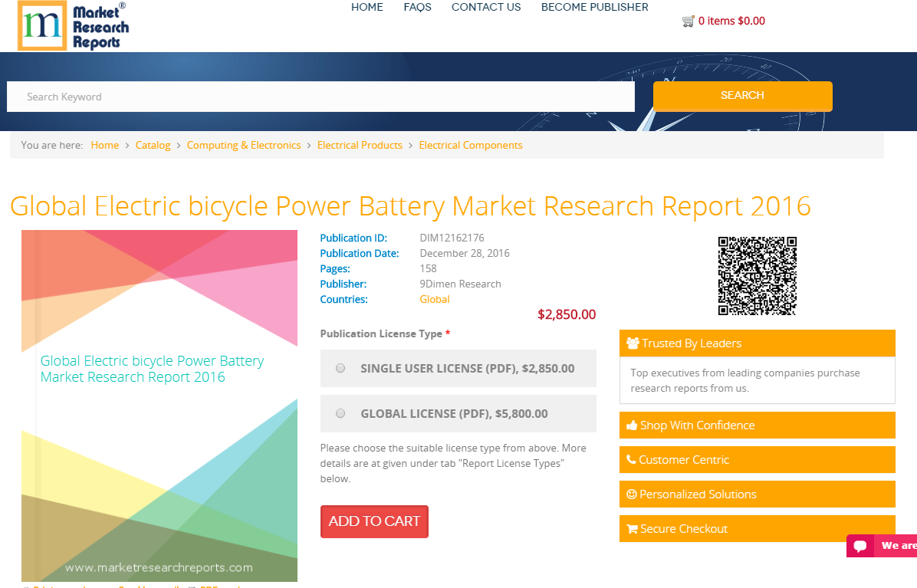Open the 0 items $0.00 cart link
This screenshot has height=588, width=917.
point(731,21)
